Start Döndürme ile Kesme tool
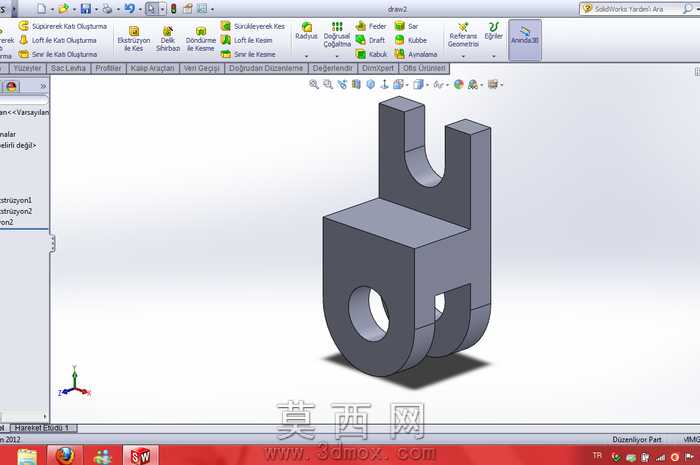Screen dimensions: 700x465 tap(200, 39)
